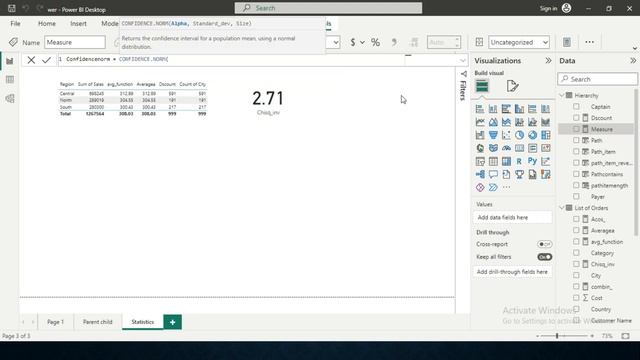
Task: Click the Save icon in title bar
Action: [x=12, y=8]
